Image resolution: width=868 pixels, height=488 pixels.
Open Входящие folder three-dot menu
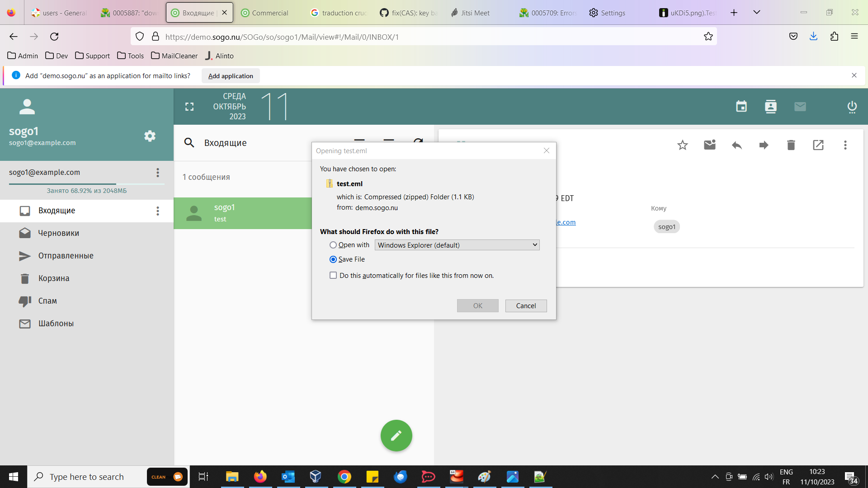coord(158,211)
